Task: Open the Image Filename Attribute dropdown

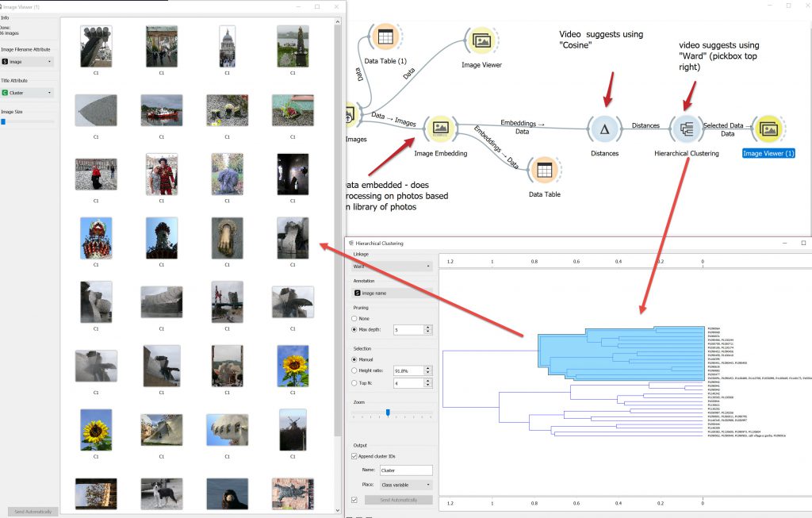Action: click(x=28, y=61)
